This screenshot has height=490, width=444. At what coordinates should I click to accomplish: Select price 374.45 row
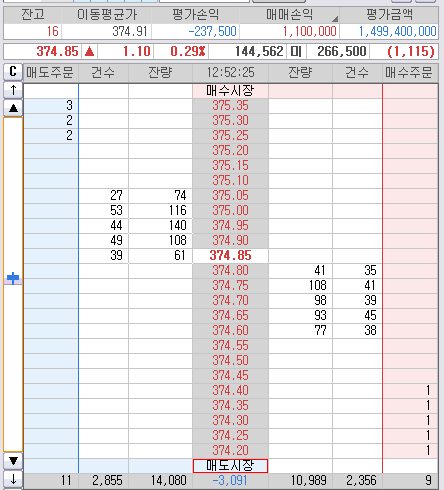pyautogui.click(x=230, y=375)
